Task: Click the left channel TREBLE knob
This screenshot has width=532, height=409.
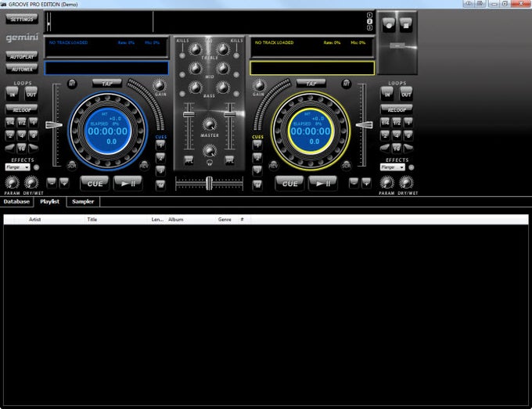Action: pyautogui.click(x=195, y=49)
